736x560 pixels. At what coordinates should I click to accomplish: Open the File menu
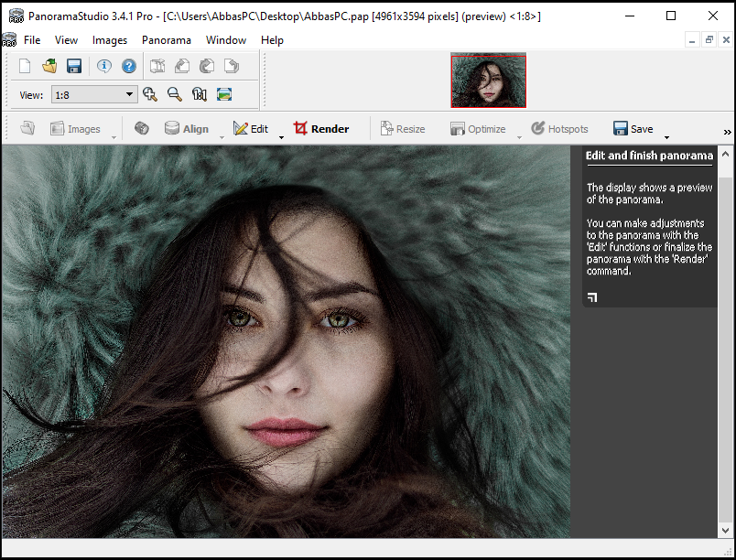coord(32,40)
